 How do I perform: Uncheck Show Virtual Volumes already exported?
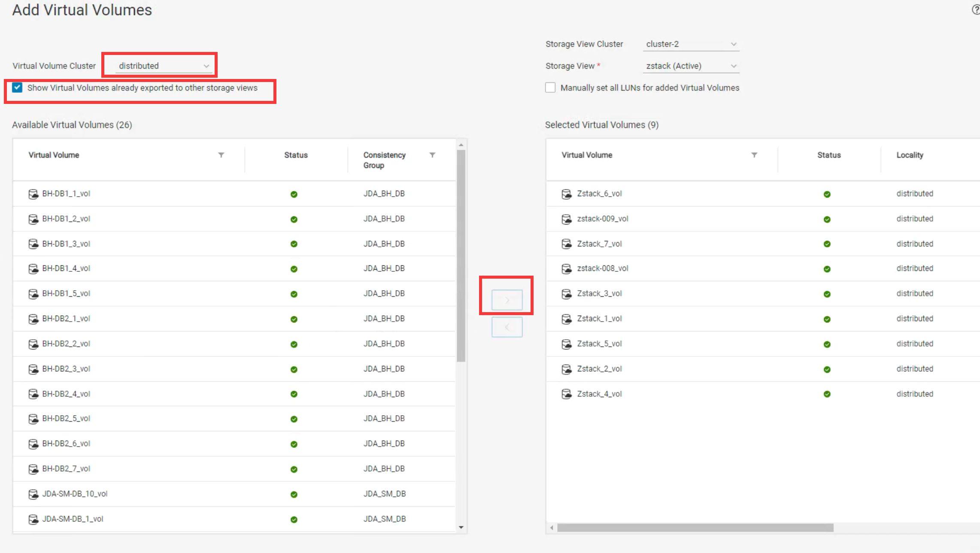[x=17, y=88]
